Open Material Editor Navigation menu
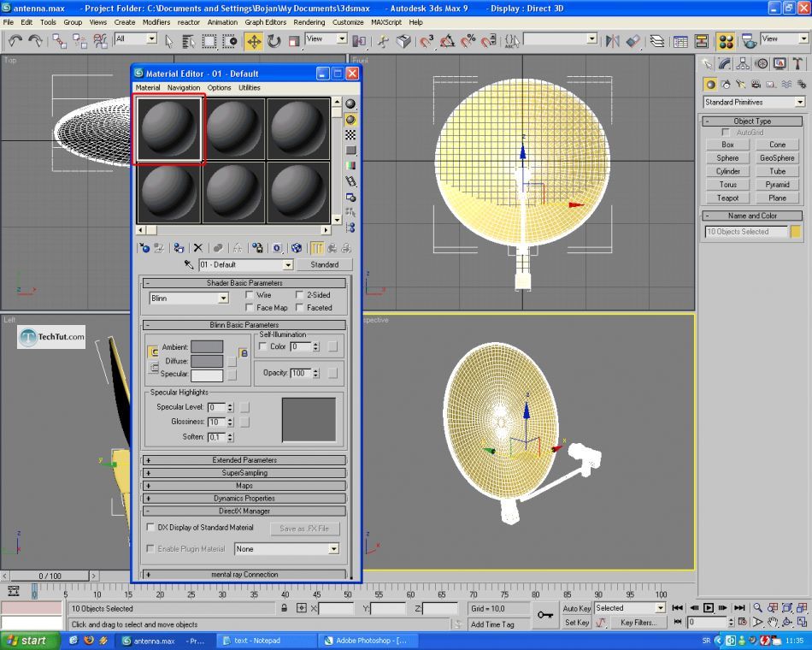The image size is (812, 650). (x=183, y=87)
